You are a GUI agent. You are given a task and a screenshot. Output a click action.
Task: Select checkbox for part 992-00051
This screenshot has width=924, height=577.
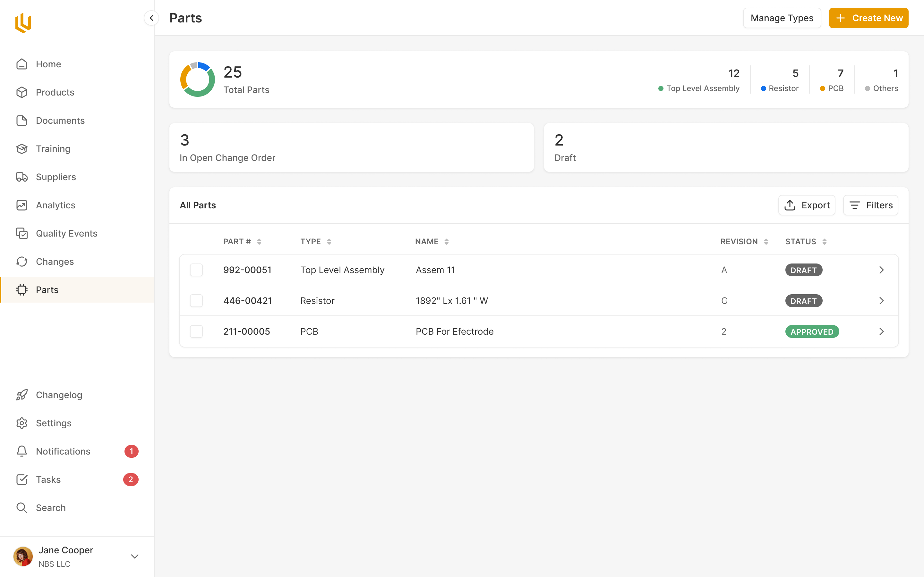pyautogui.click(x=196, y=270)
